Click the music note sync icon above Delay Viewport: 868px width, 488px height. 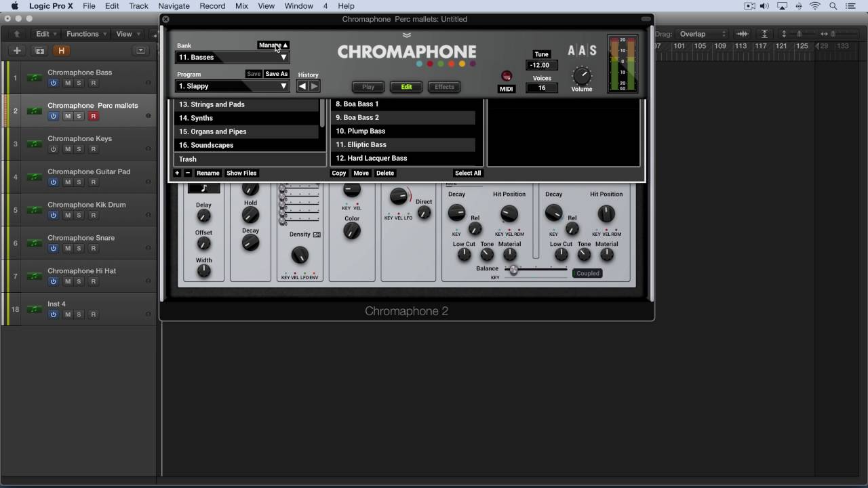tap(203, 188)
